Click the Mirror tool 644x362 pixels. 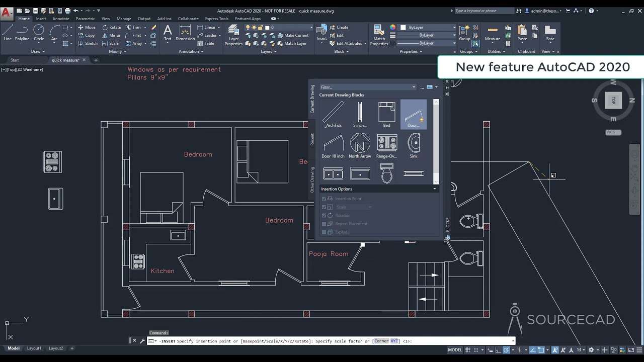tap(112, 36)
